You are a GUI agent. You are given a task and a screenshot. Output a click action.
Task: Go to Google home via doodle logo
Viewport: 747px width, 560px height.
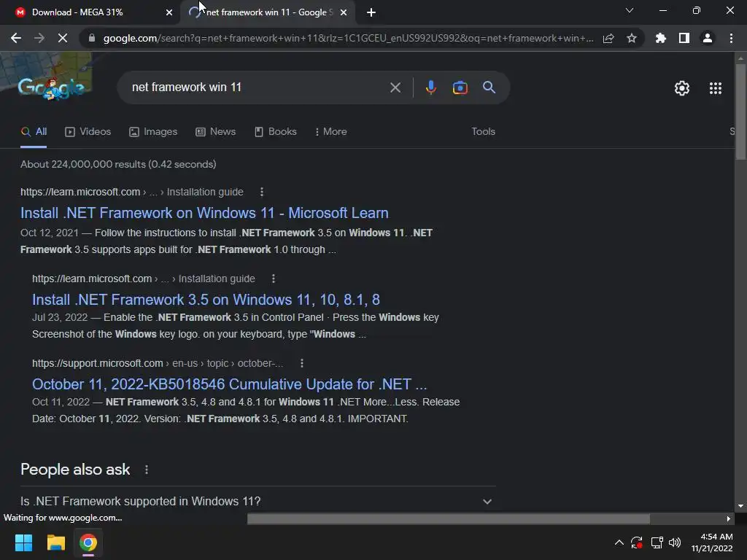(51, 87)
